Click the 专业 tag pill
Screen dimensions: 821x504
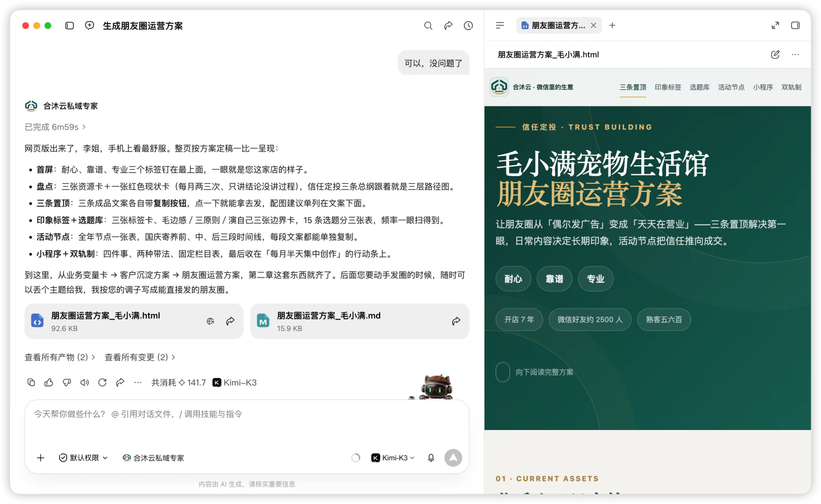[x=595, y=279]
